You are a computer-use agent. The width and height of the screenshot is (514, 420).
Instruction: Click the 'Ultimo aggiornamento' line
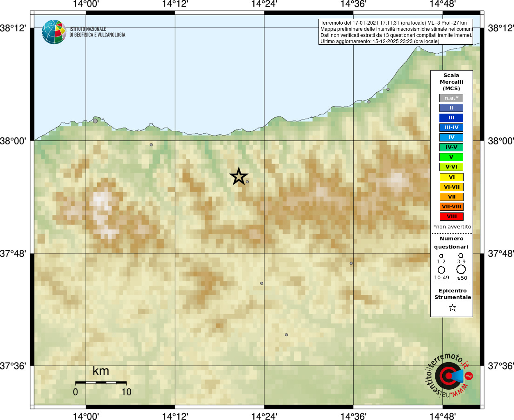[380, 41]
